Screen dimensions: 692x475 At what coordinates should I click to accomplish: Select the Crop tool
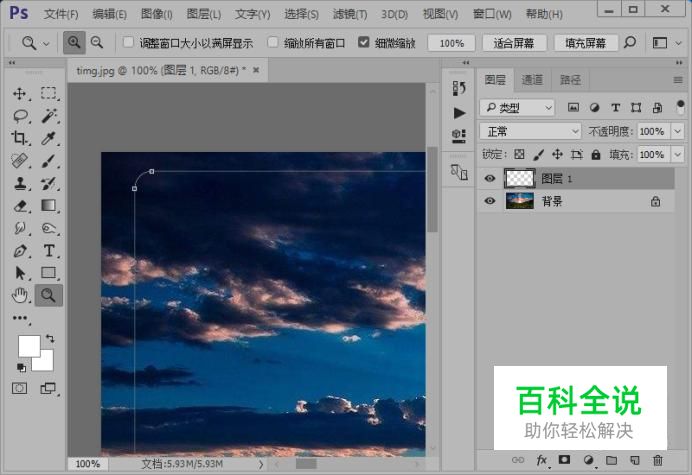[x=19, y=138]
